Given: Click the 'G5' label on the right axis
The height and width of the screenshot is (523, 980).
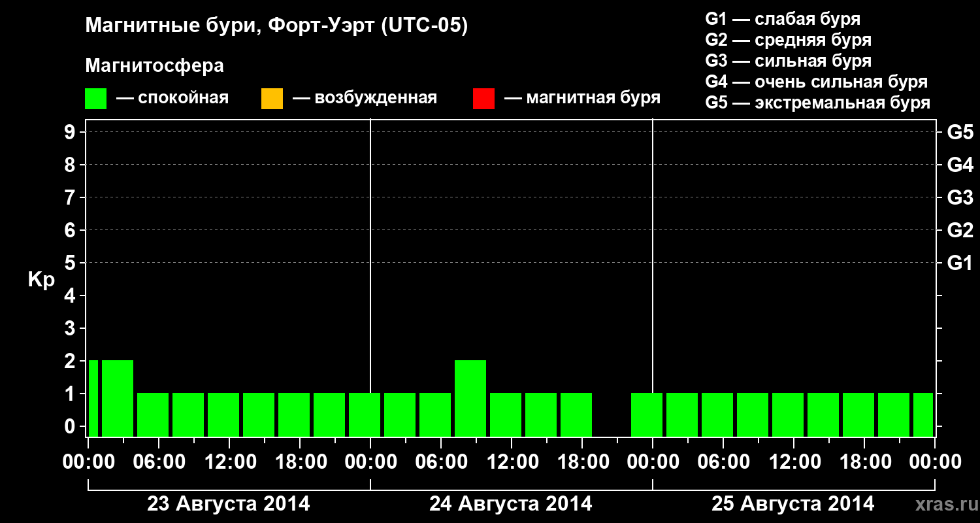Looking at the screenshot, I should pos(960,132).
